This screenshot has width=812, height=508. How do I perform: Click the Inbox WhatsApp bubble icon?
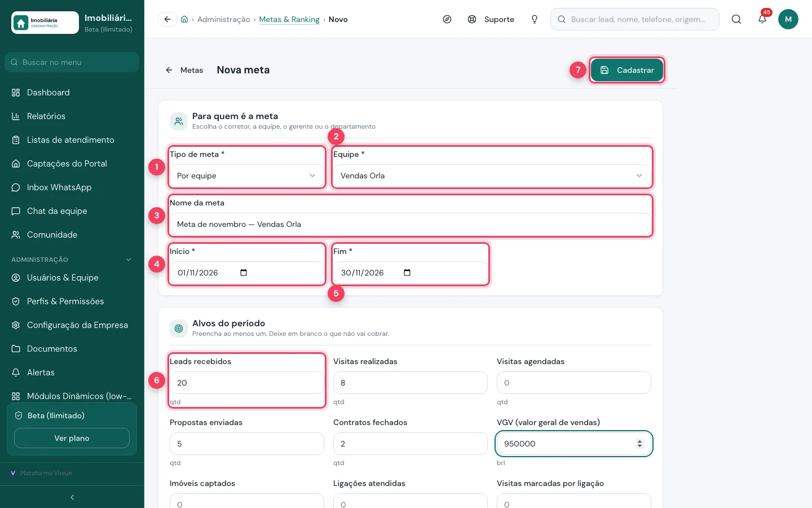16,187
